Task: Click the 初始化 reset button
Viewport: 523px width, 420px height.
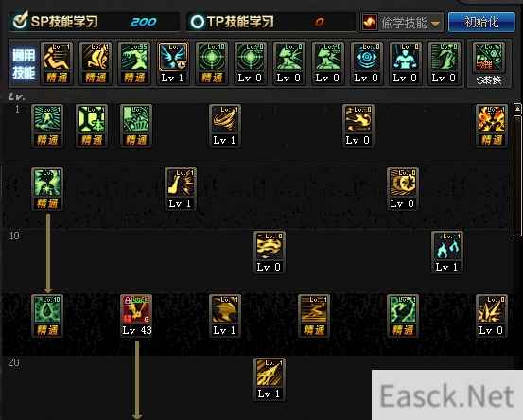Action: point(481,22)
